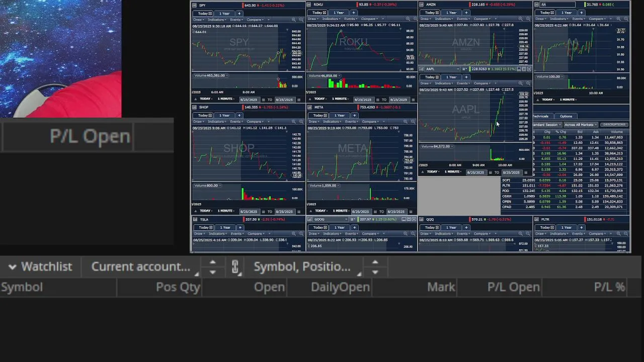This screenshot has width=644, height=362.
Task: Zoom out on the SHOP chart
Action: click(x=301, y=121)
